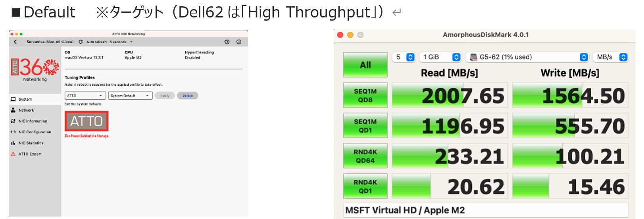Viewport: 644px width, 219px height.
Task: Click The Power Behind the Storage tagline
Action: [x=87, y=136]
